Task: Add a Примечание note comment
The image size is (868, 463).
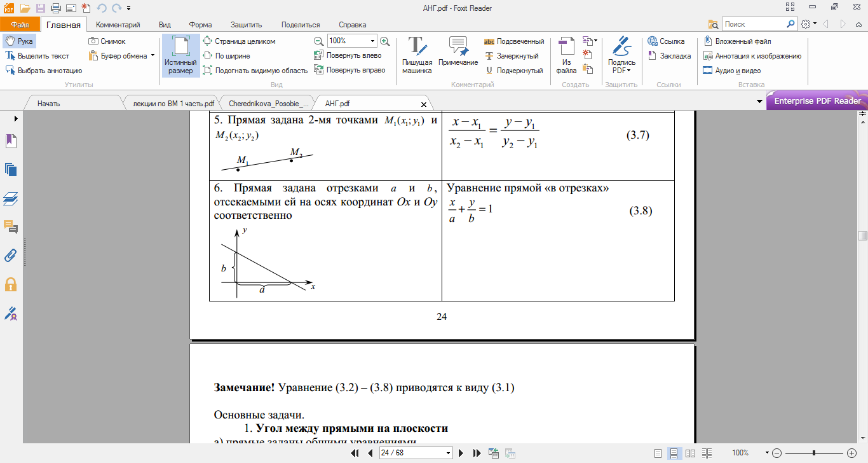Action: click(458, 52)
